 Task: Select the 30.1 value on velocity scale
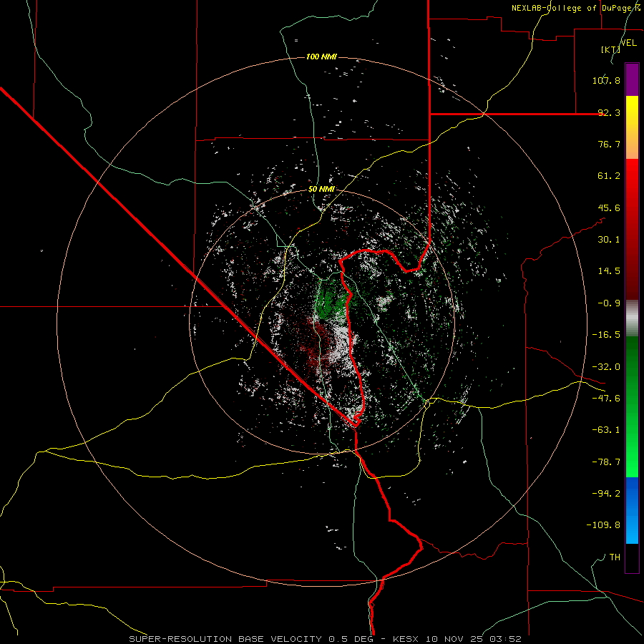point(609,240)
